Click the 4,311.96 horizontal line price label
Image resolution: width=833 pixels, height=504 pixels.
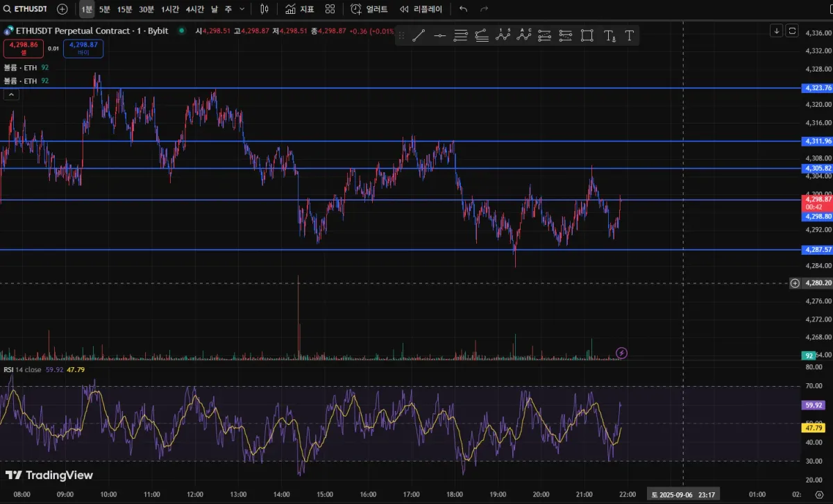(817, 141)
